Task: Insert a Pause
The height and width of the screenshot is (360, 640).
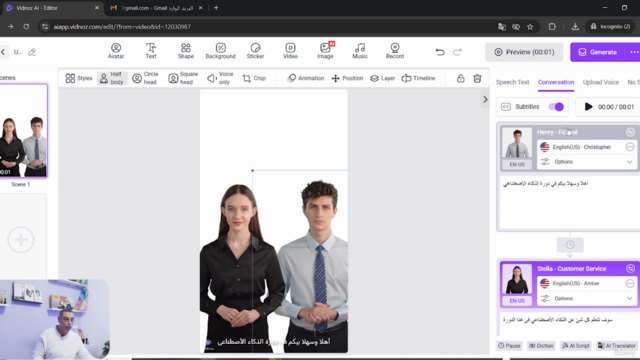Action: tap(509, 346)
